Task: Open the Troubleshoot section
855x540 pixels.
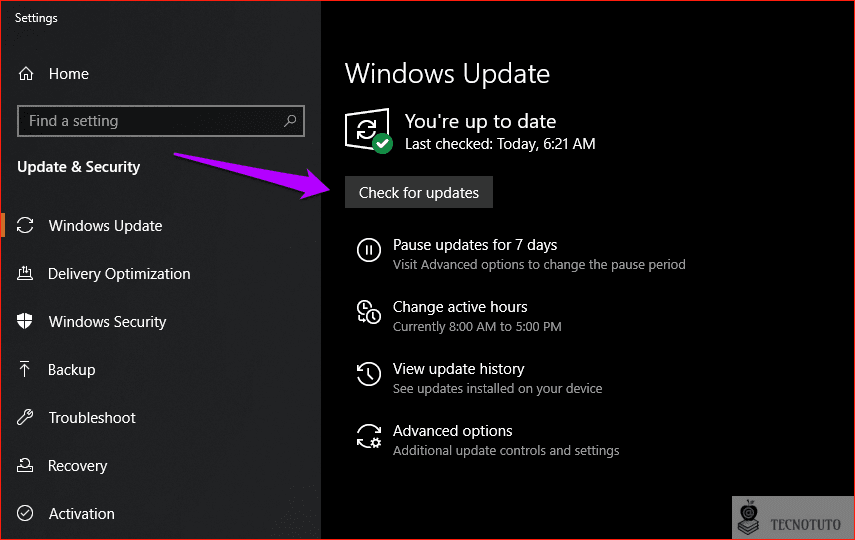Action: pyautogui.click(x=92, y=418)
